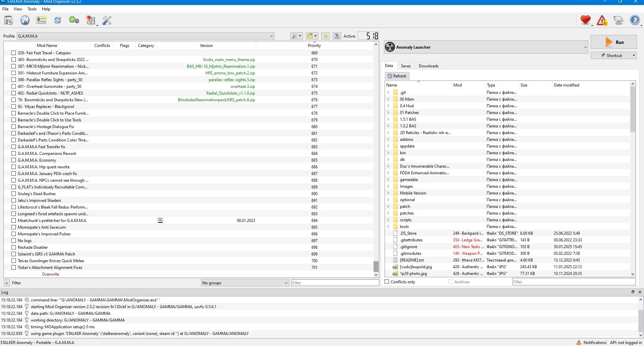This screenshot has height=346, width=644.
Task: Click the red heart endorse icon
Action: 585,20
